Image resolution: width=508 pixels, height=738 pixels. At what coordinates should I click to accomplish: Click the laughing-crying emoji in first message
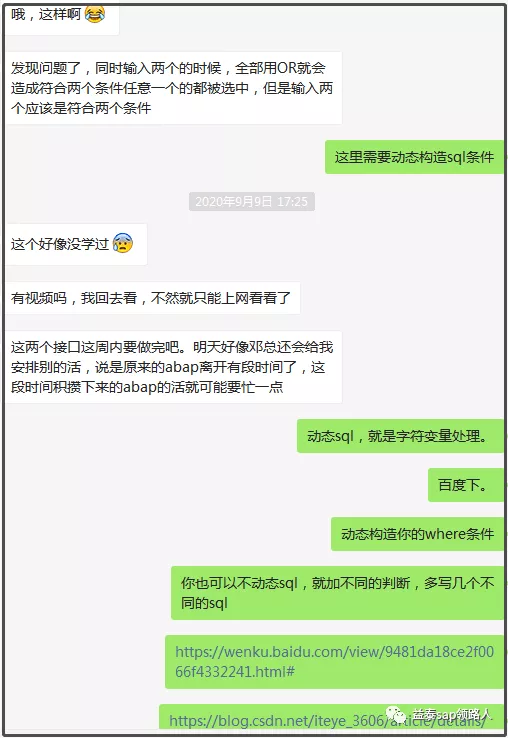95,14
